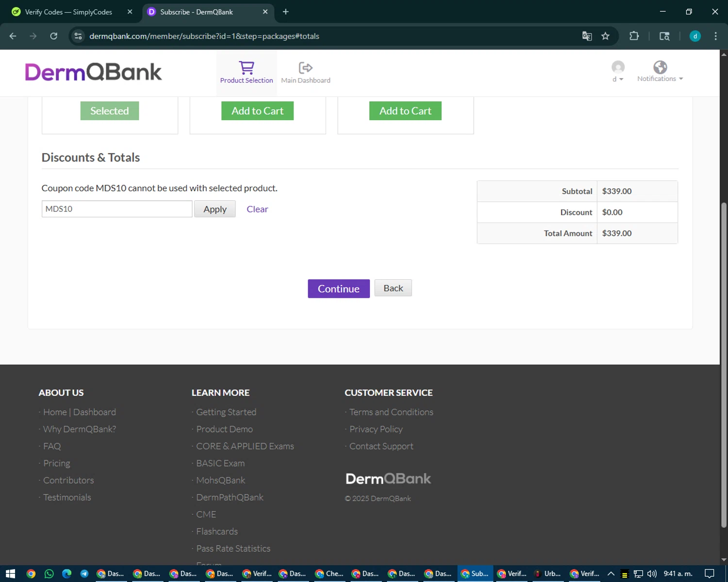The width and height of the screenshot is (728, 582).
Task: Open Chrome three-dot menu
Action: 715,36
